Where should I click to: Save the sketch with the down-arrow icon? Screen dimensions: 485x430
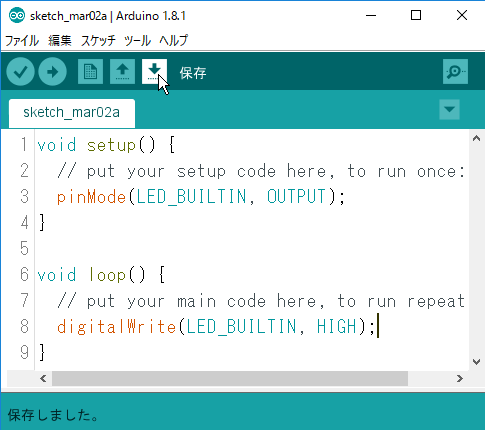[x=154, y=72]
